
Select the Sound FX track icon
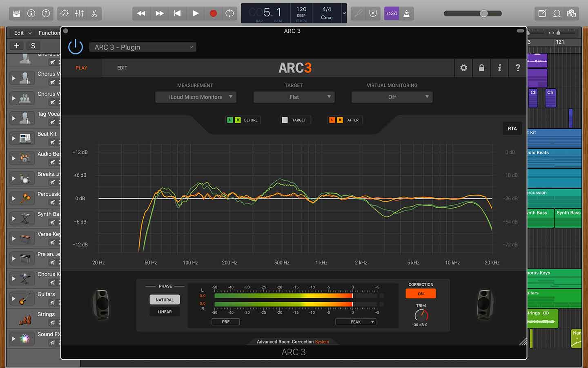pos(25,339)
